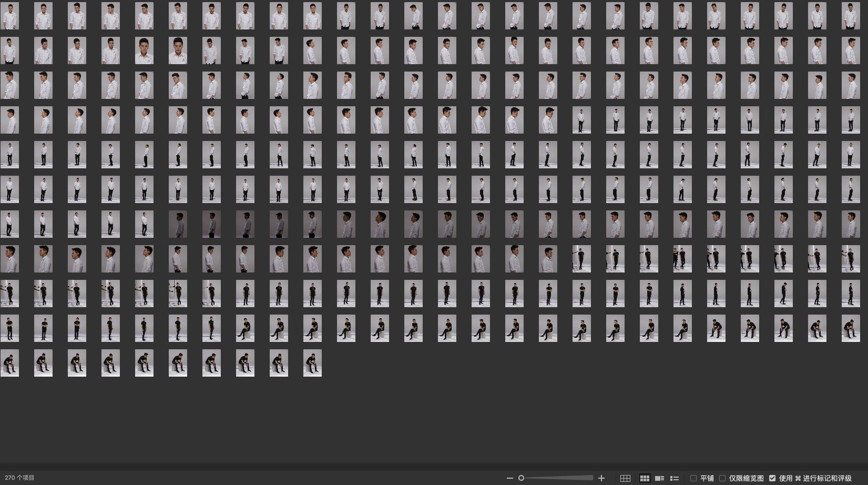Click the 270 个项目 status text
Image resolution: width=868 pixels, height=485 pixels.
pos(19,478)
